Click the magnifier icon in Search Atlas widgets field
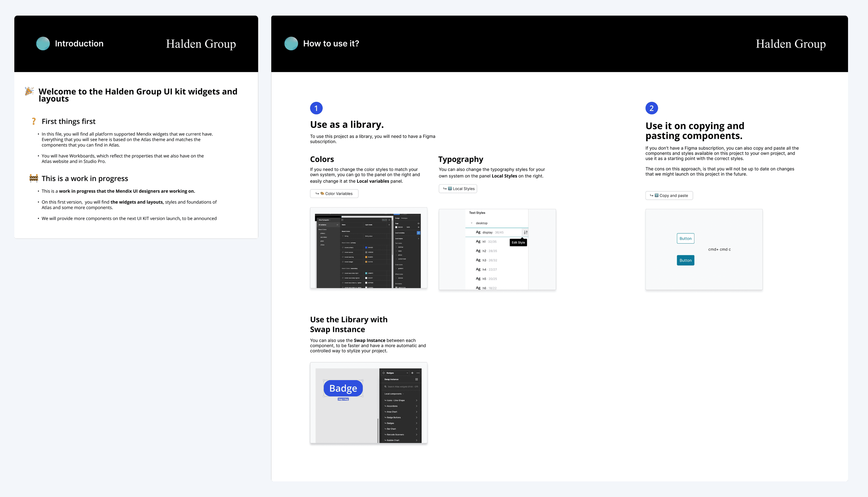The height and width of the screenshot is (497, 868). tap(385, 387)
